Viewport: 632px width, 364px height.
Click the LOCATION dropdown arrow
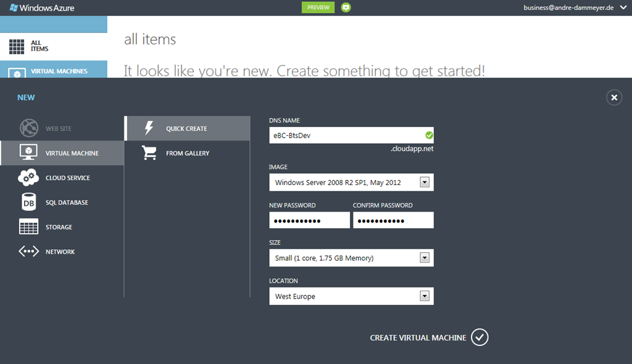[425, 296]
